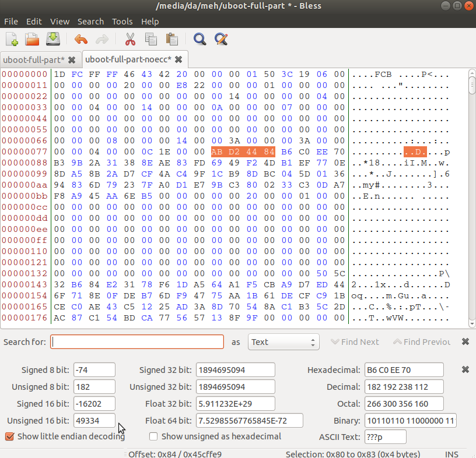This screenshot has height=458, width=476.
Task: Save the file with download-arrow icon
Action: [53, 40]
